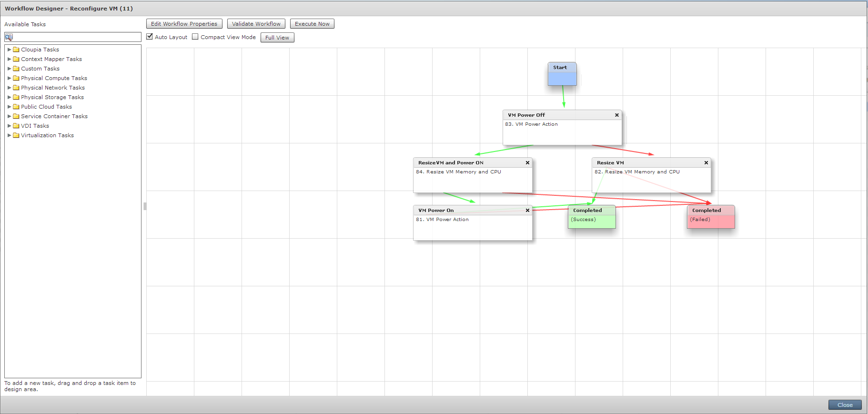Click the Physical Compute Tasks folder icon

pos(16,78)
